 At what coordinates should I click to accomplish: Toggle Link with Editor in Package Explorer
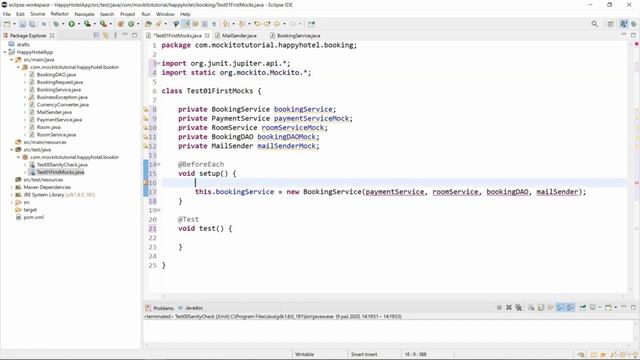point(106,36)
